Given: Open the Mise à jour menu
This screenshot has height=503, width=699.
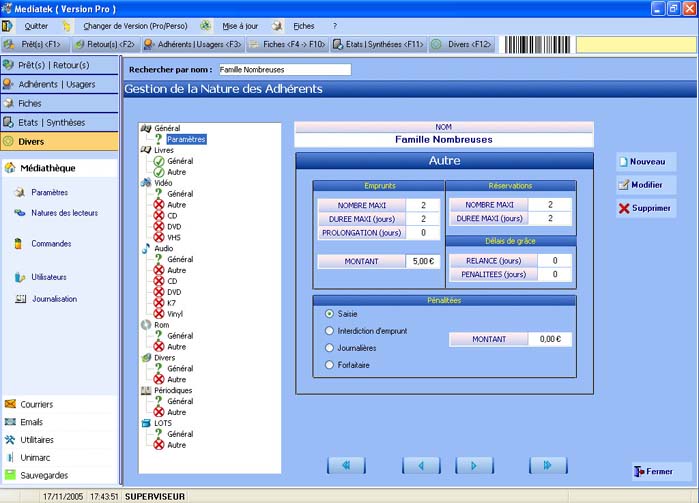Looking at the screenshot, I should point(240,26).
